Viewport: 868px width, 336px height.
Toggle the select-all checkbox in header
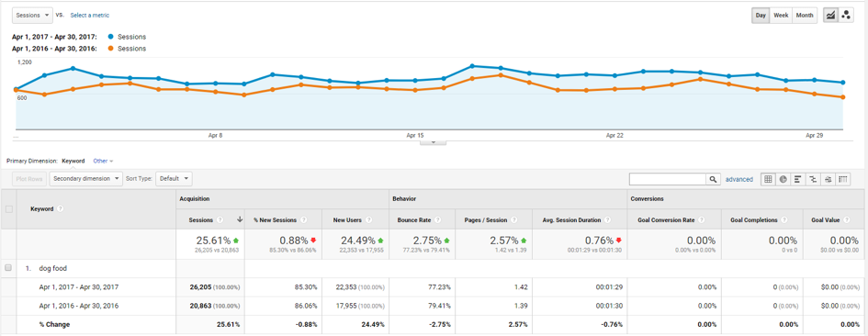click(8, 209)
